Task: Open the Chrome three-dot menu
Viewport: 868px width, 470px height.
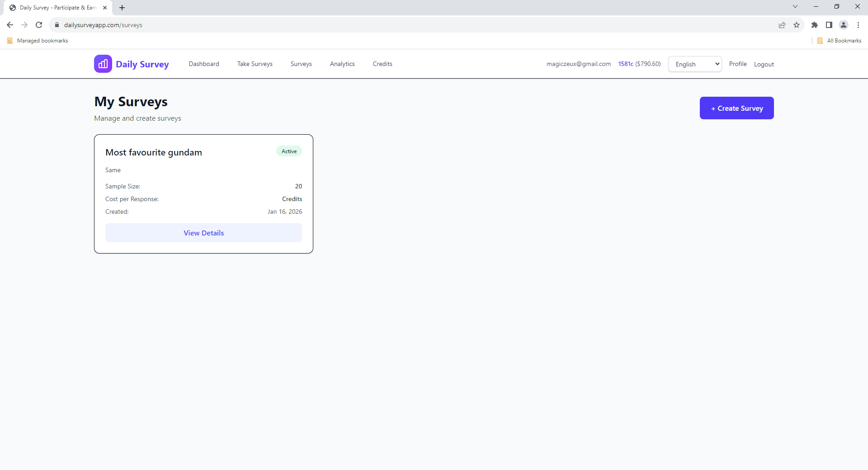Action: click(x=858, y=25)
